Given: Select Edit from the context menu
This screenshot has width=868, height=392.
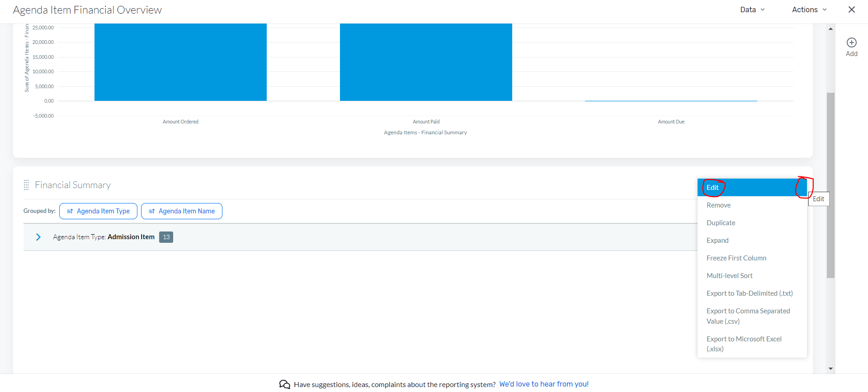Looking at the screenshot, I should [752, 188].
